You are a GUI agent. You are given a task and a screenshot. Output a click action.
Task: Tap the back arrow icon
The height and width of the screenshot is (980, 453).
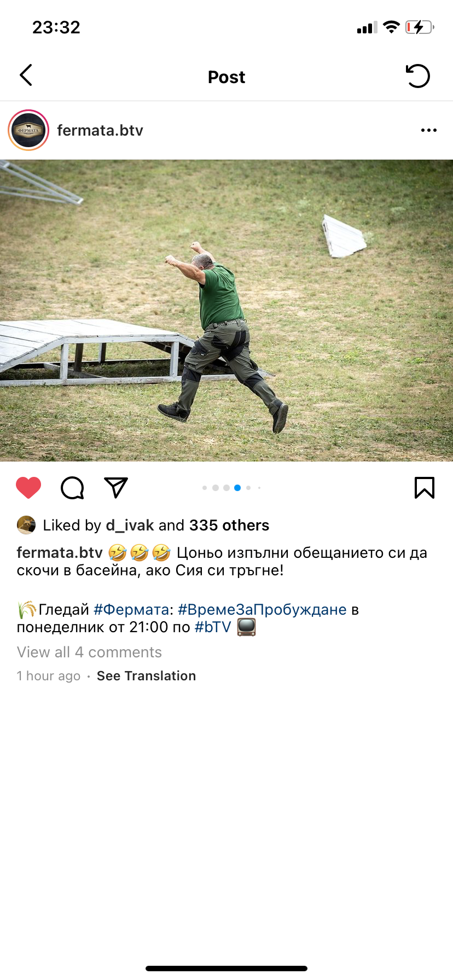[x=26, y=75]
